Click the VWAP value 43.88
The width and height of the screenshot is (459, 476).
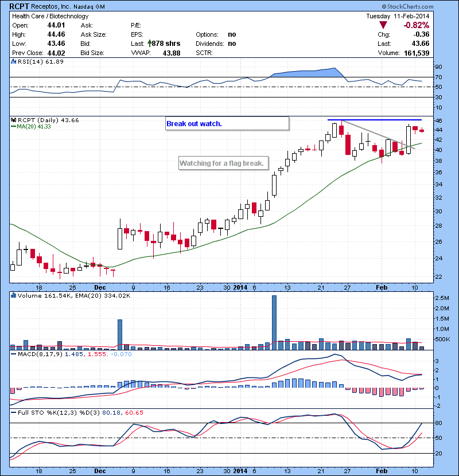click(172, 53)
